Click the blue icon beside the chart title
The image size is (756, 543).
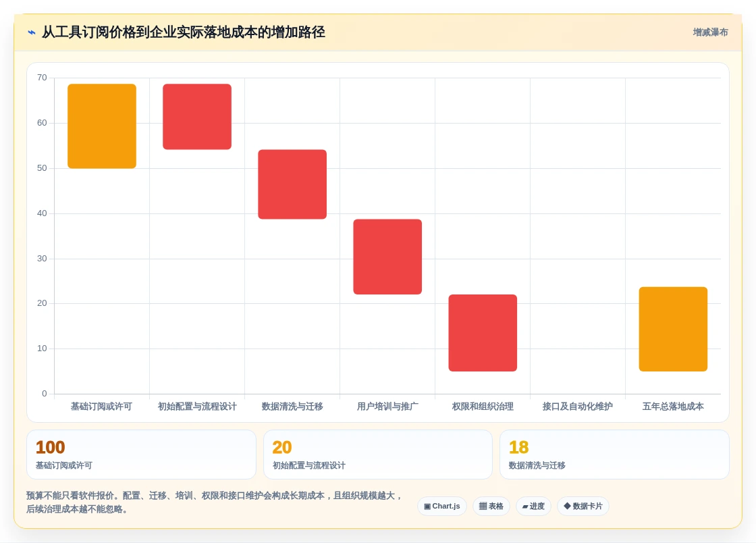click(32, 33)
